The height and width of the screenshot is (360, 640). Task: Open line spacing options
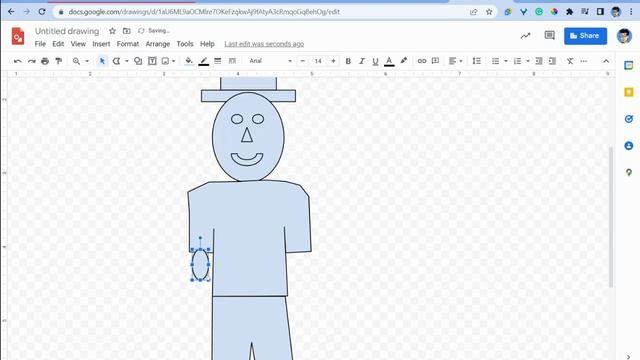click(x=476, y=61)
